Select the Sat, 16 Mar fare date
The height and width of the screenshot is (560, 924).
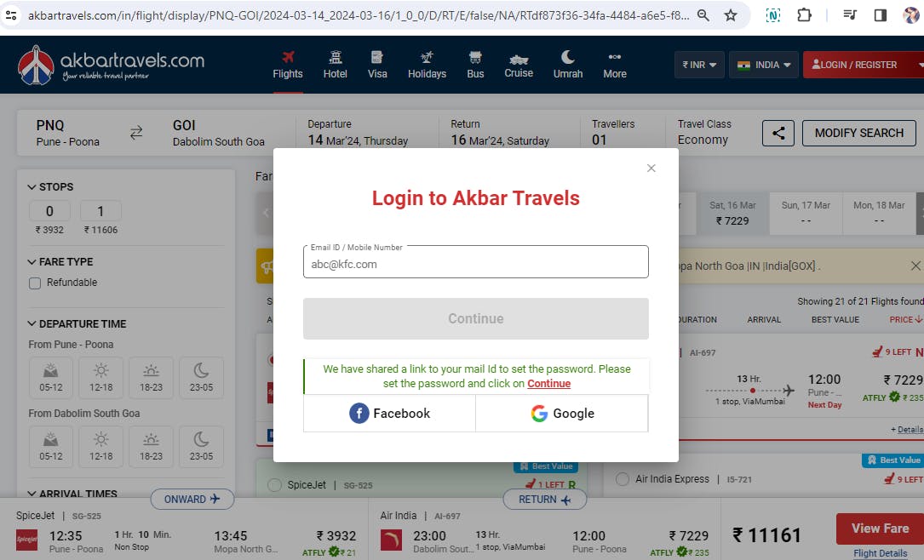click(x=732, y=213)
